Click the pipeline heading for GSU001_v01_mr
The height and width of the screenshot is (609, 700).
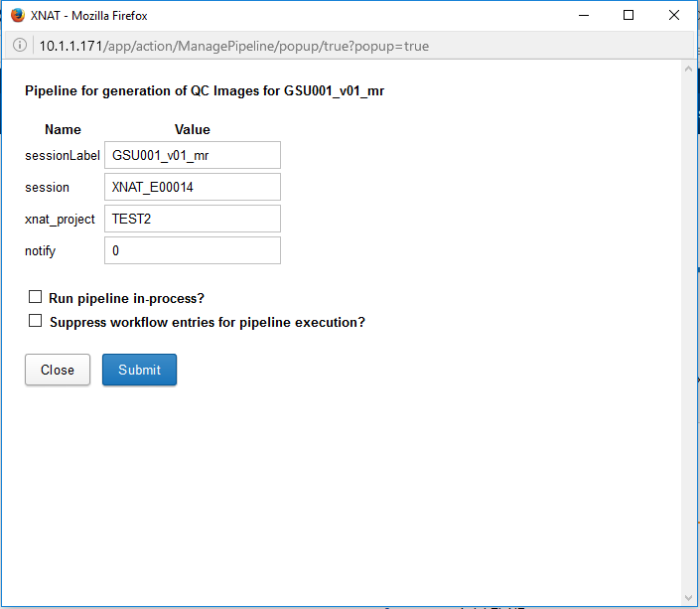(x=204, y=90)
